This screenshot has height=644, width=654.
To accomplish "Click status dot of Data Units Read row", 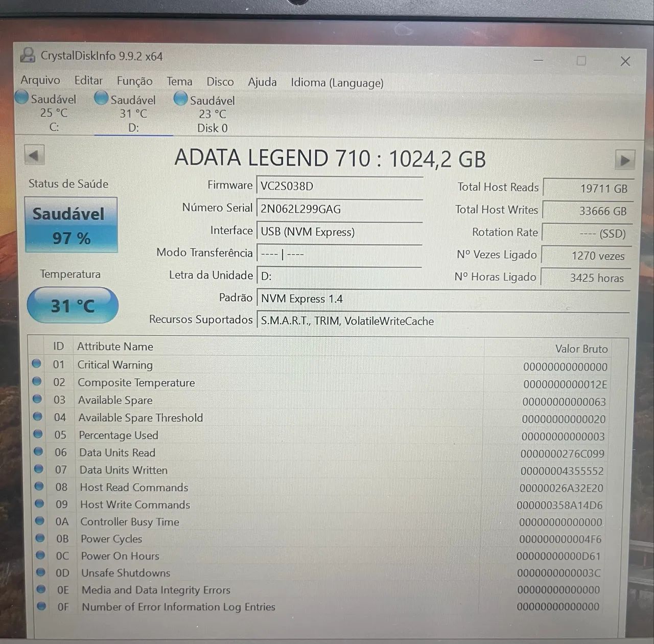I will click(x=39, y=451).
